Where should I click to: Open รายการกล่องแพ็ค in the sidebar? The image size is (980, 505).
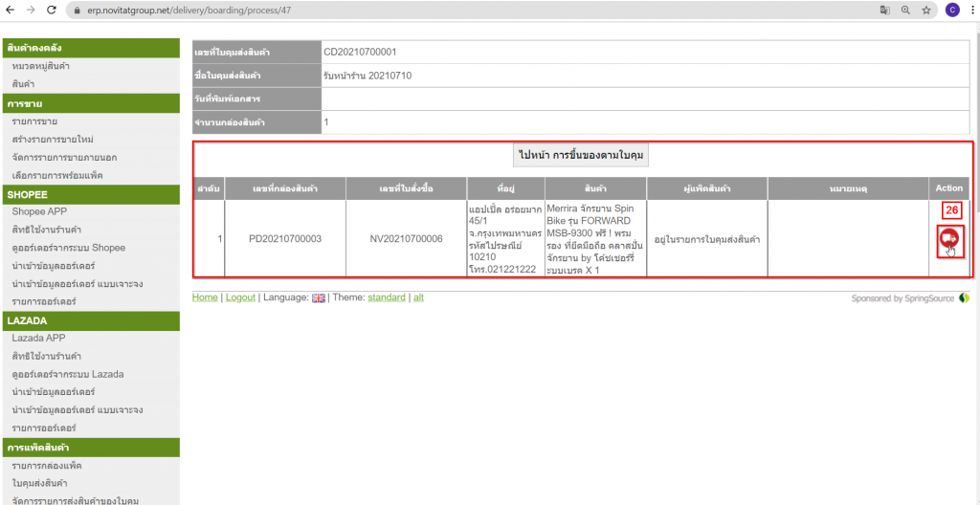(x=47, y=466)
